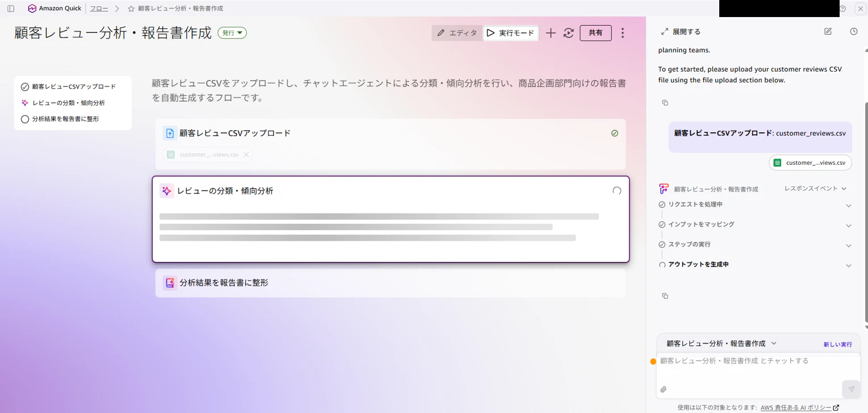Screen dimensions: 868x413
Task: Open run history via the clock icon
Action: click(x=854, y=31)
